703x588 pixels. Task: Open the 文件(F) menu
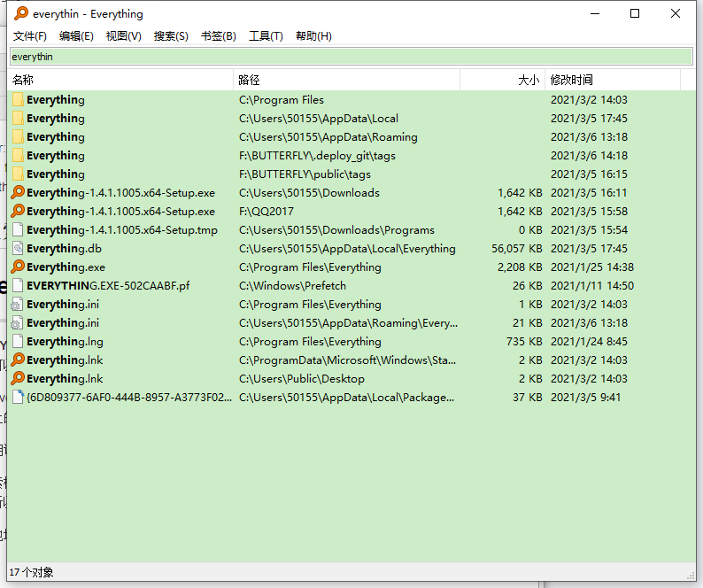point(30,36)
